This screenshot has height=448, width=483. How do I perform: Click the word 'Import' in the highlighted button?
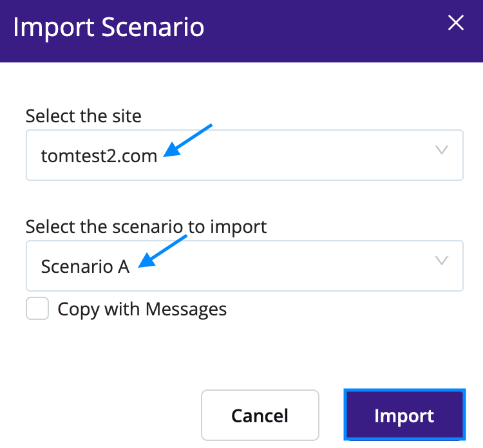[404, 416]
